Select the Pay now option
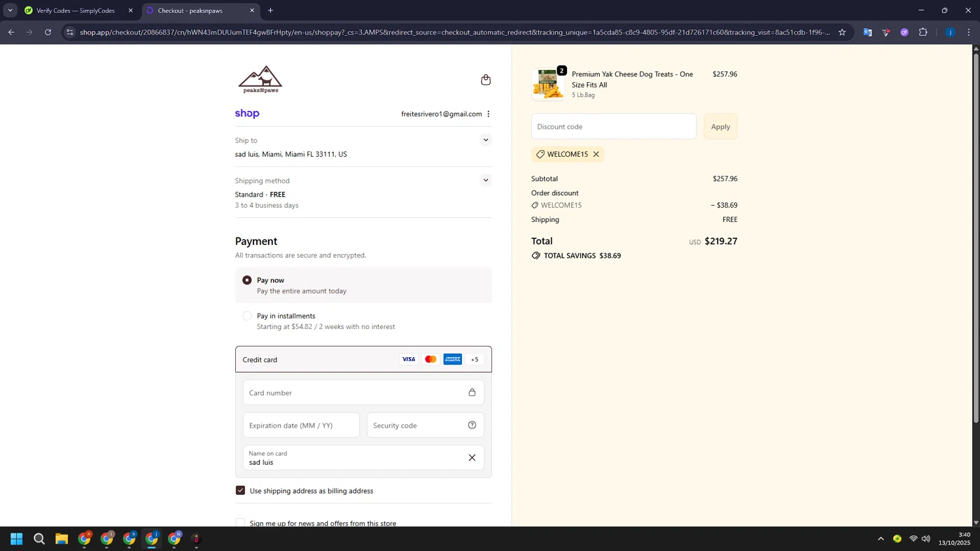The image size is (980, 551). (247, 280)
